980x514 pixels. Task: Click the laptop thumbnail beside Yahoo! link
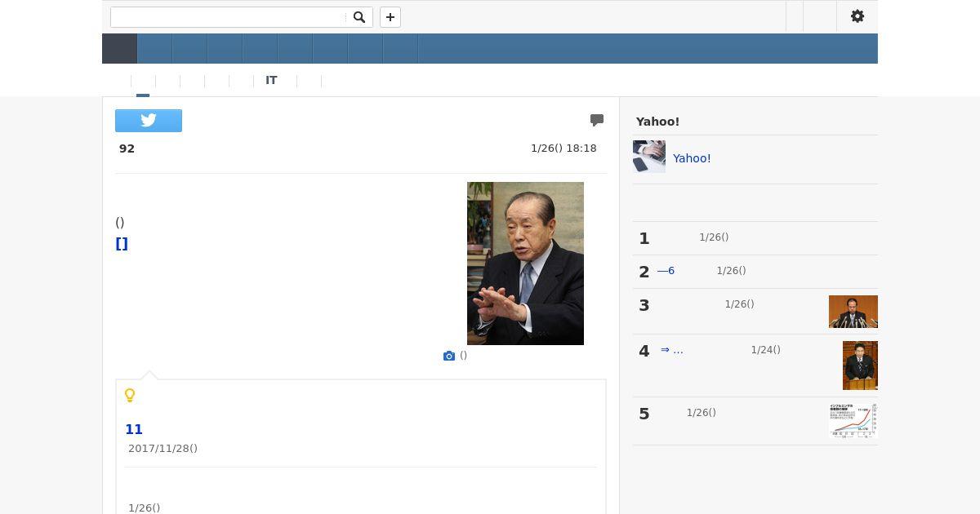(x=649, y=157)
